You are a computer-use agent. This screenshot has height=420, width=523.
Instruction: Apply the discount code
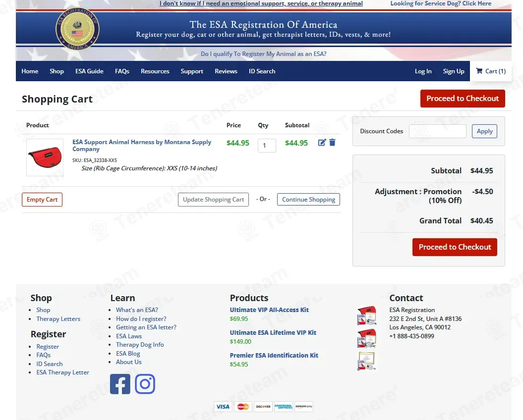point(485,131)
